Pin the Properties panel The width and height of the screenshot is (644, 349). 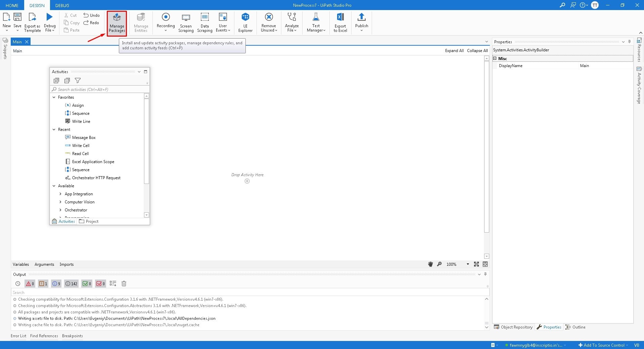point(629,42)
